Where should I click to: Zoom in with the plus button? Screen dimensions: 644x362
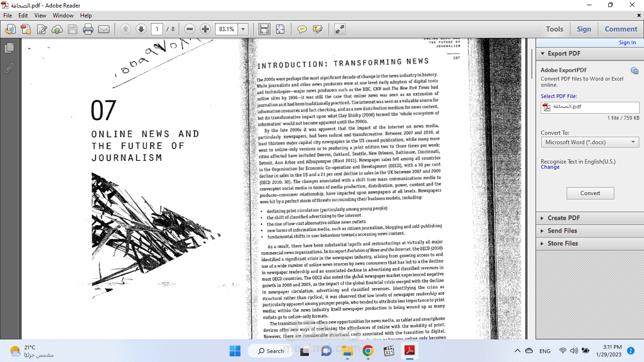[x=205, y=29]
